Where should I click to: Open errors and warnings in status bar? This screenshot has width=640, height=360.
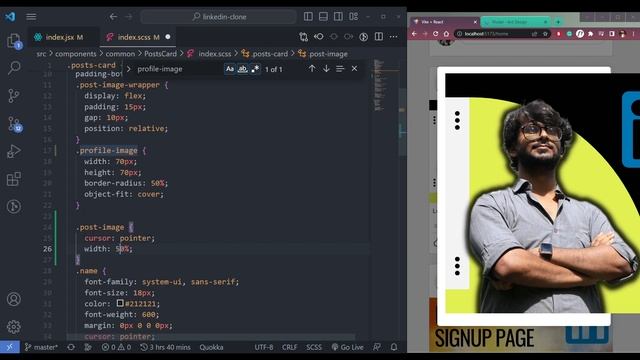click(x=116, y=347)
